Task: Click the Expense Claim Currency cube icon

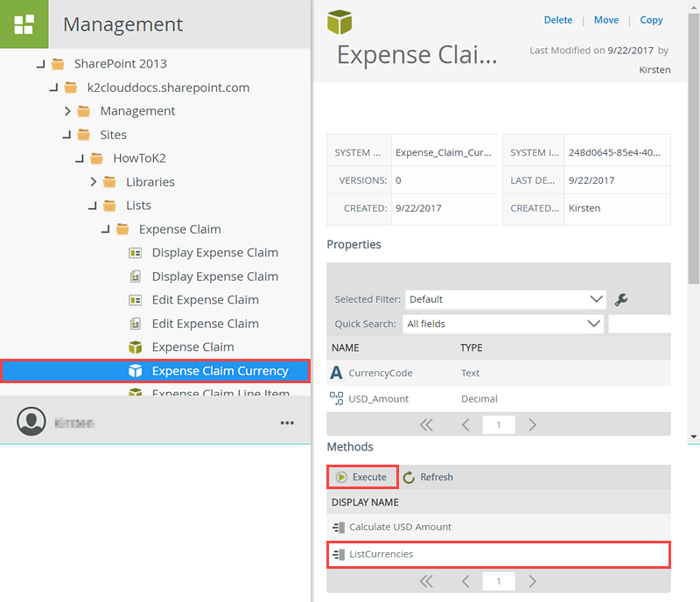Action: click(x=136, y=371)
